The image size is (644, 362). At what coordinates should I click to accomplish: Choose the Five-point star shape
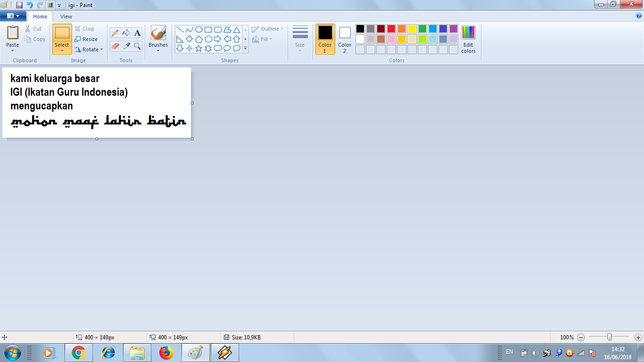(198, 48)
